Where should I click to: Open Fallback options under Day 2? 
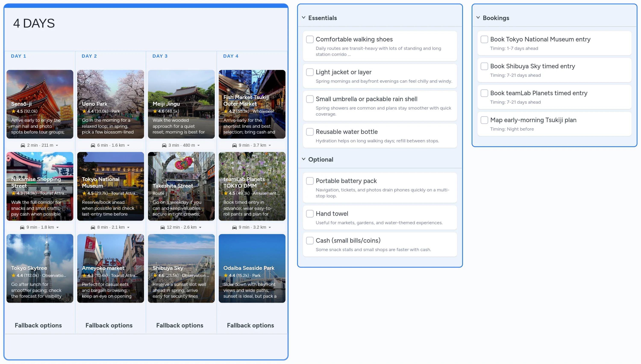click(x=109, y=325)
